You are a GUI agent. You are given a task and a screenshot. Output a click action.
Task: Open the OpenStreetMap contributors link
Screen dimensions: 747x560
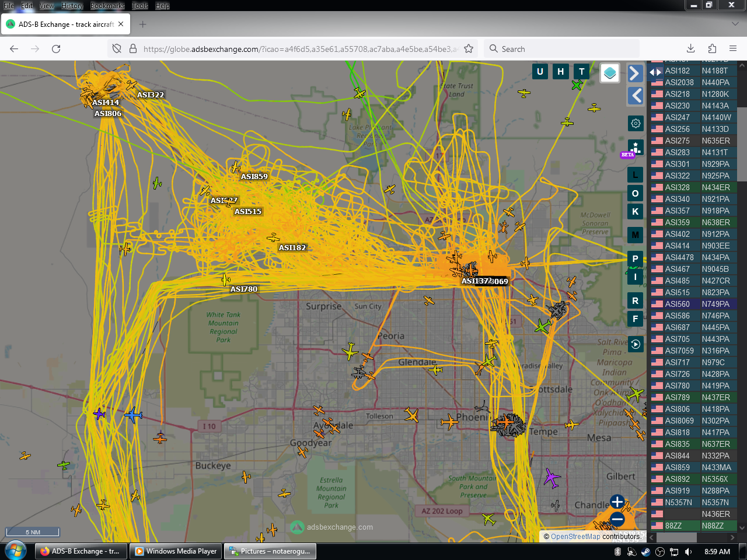click(575, 537)
